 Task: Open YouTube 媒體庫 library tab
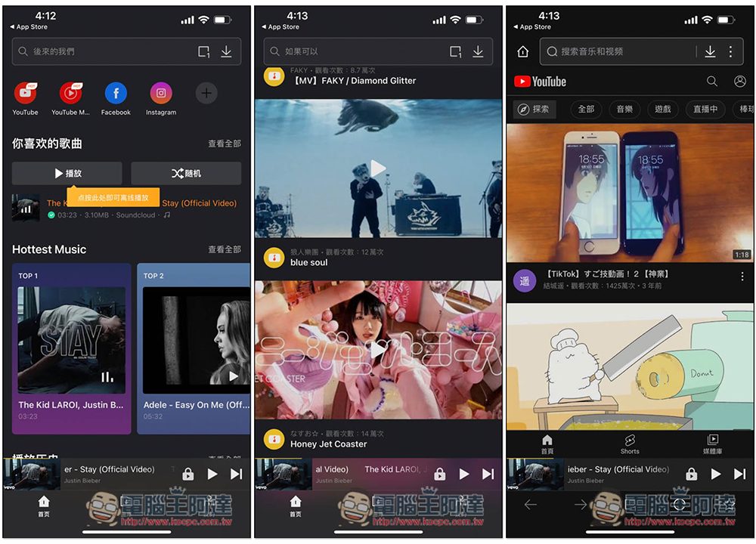point(713,444)
